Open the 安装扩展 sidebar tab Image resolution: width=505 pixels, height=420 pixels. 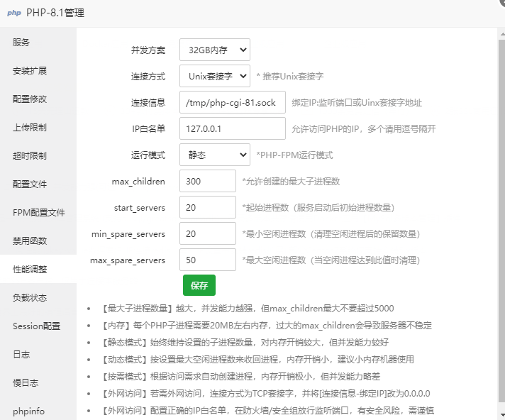[38, 70]
